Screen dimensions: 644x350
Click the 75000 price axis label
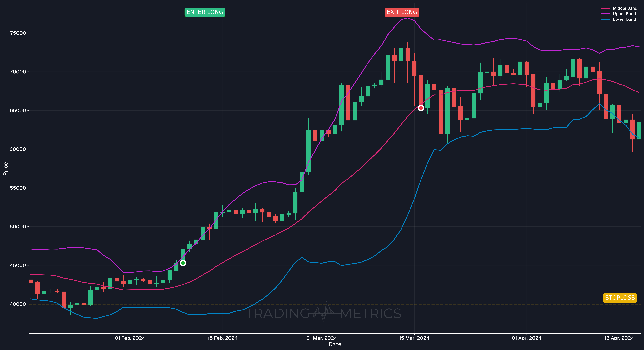pyautogui.click(x=18, y=33)
